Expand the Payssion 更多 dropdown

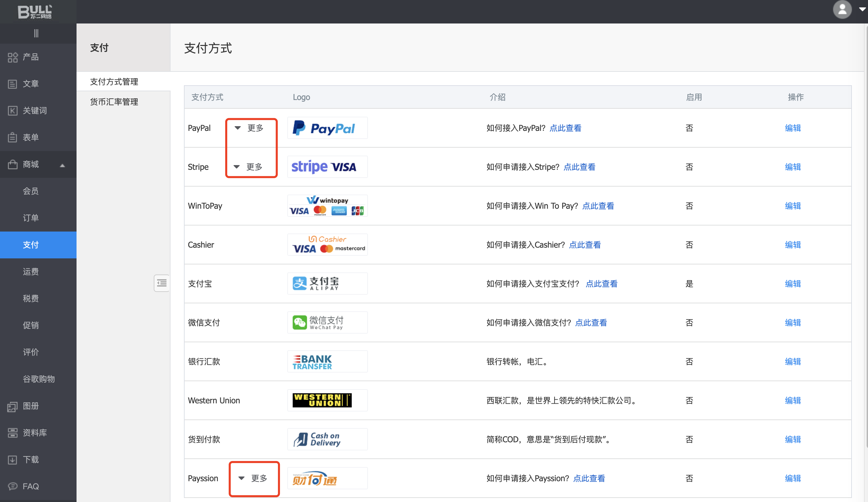pos(253,478)
